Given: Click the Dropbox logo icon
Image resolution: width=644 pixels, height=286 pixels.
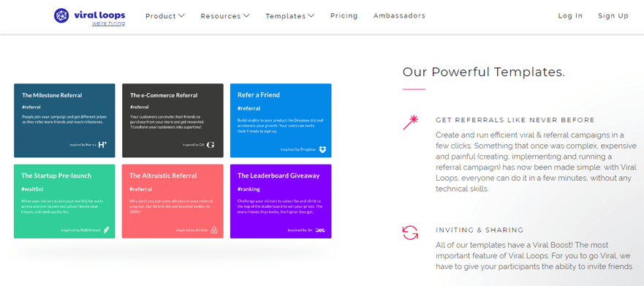Looking at the screenshot, I should 323,149.
